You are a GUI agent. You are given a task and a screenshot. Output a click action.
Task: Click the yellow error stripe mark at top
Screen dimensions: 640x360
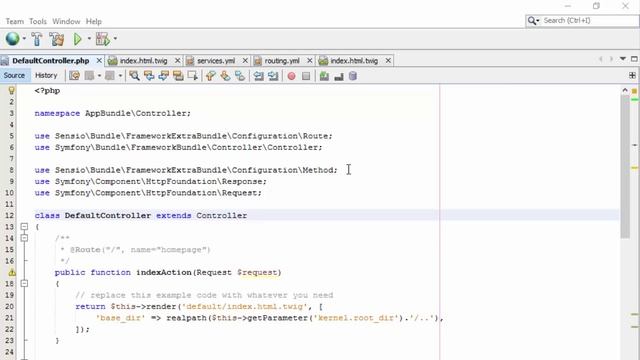pos(634,91)
